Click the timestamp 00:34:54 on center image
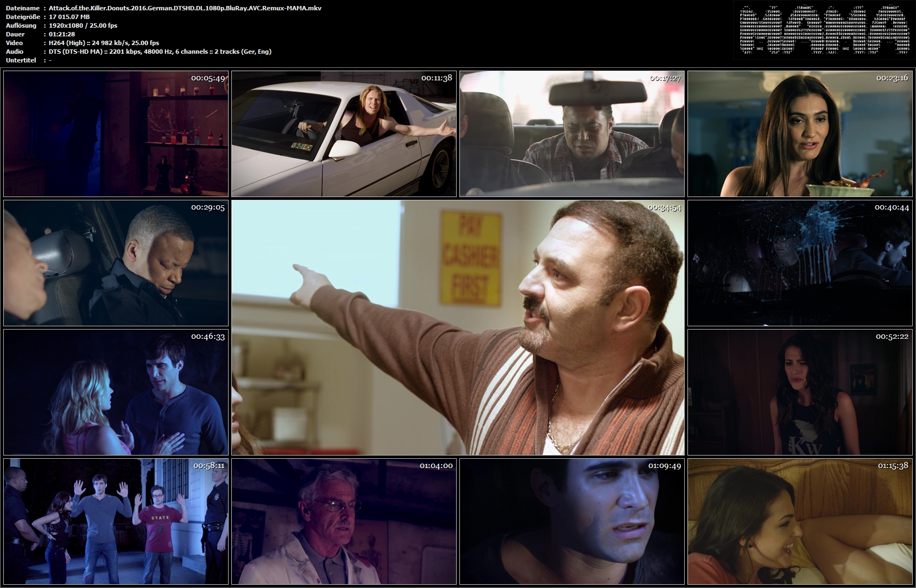Screen dimensions: 916x588 pyautogui.click(x=665, y=207)
